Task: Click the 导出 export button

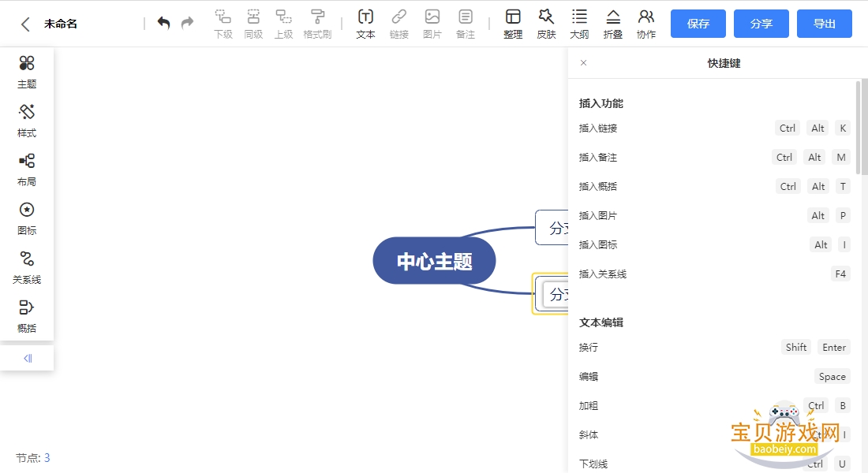Action: (825, 24)
